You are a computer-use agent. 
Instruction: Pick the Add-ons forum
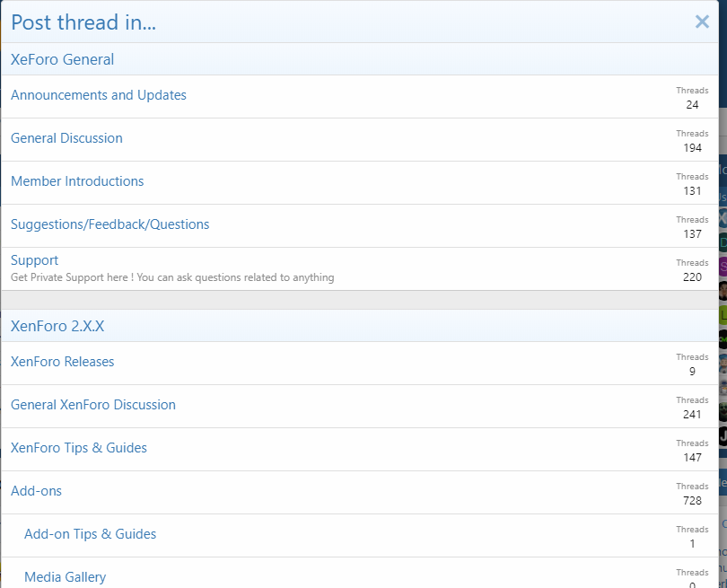[36, 491]
